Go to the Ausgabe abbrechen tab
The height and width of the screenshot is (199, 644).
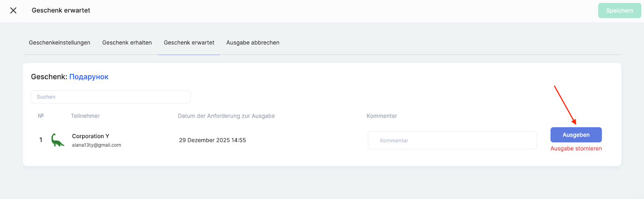(253, 43)
